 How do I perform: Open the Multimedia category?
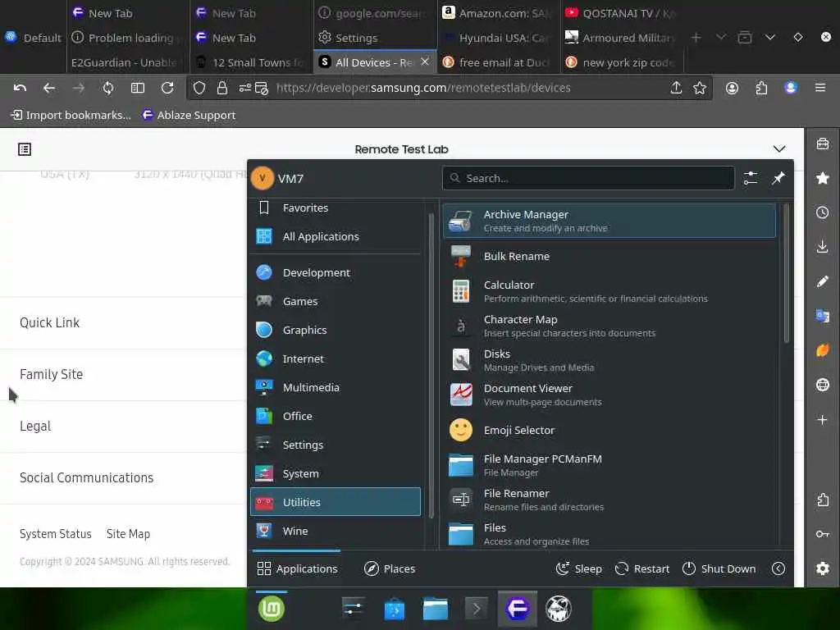click(336, 387)
